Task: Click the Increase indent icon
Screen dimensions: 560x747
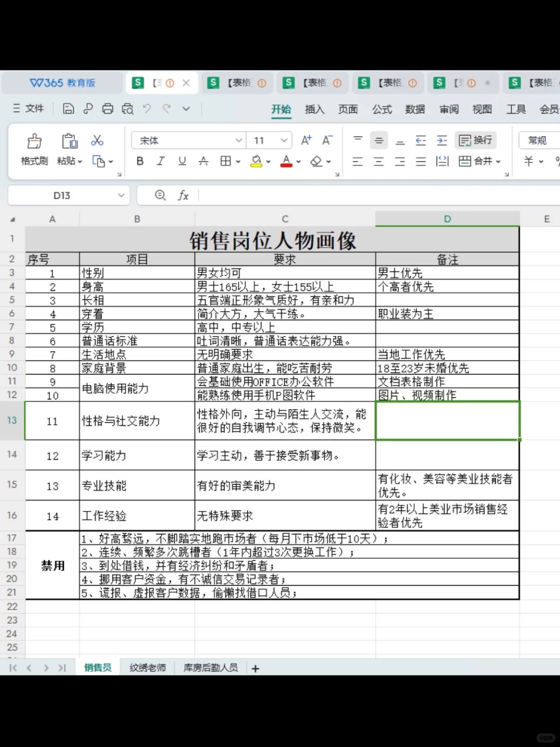Action: point(442,141)
